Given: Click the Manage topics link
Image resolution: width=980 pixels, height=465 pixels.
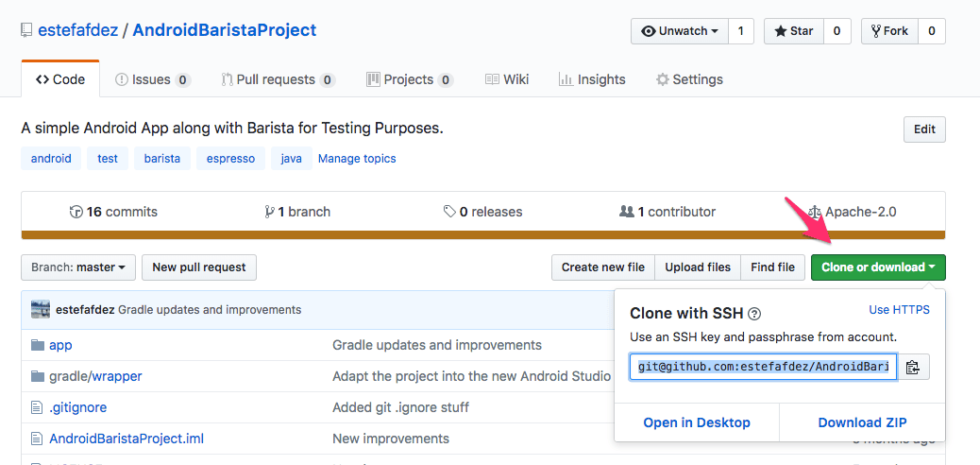Looking at the screenshot, I should pos(357,159).
